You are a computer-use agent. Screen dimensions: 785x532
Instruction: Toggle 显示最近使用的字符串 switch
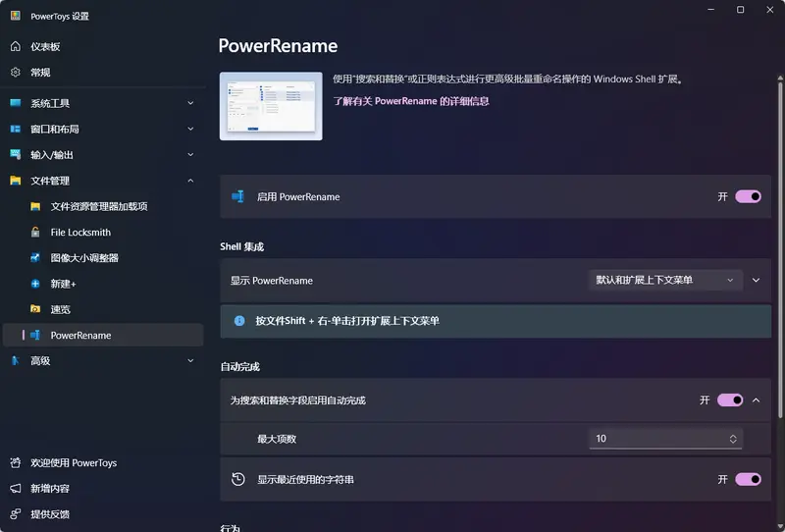point(748,479)
